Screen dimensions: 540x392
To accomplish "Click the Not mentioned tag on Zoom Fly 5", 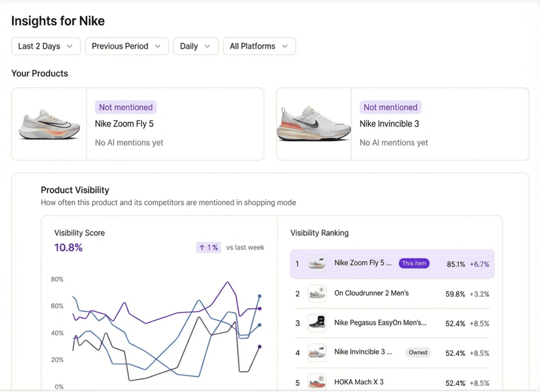I will pos(126,107).
